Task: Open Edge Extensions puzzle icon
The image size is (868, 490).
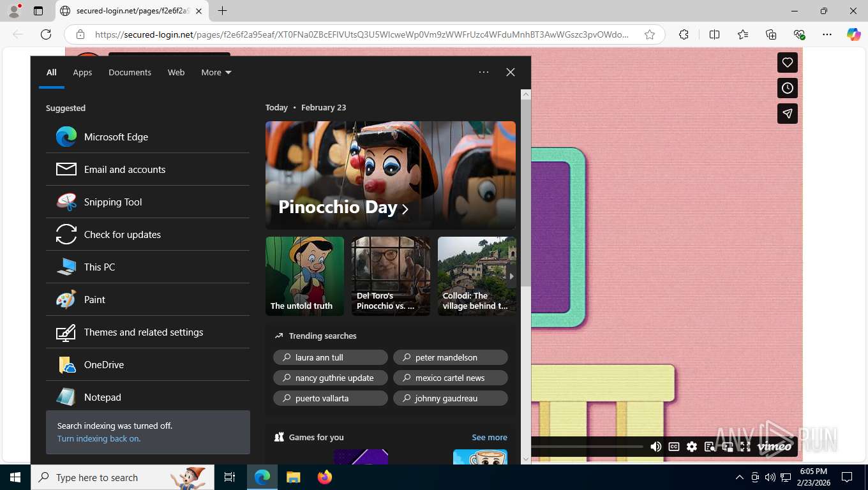Action: (x=684, y=34)
